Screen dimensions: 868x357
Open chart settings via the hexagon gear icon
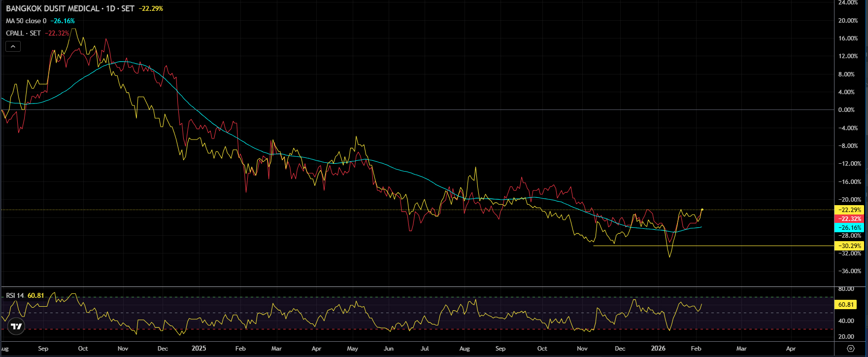[850, 348]
